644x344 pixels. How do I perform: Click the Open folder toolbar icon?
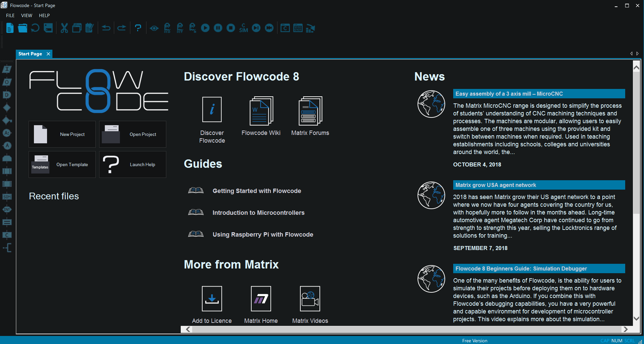pyautogui.click(x=23, y=28)
